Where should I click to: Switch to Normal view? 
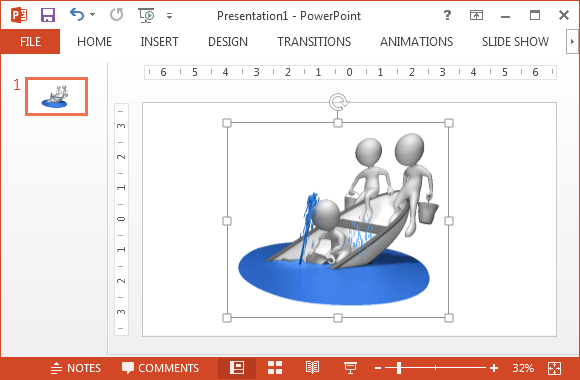(x=237, y=368)
